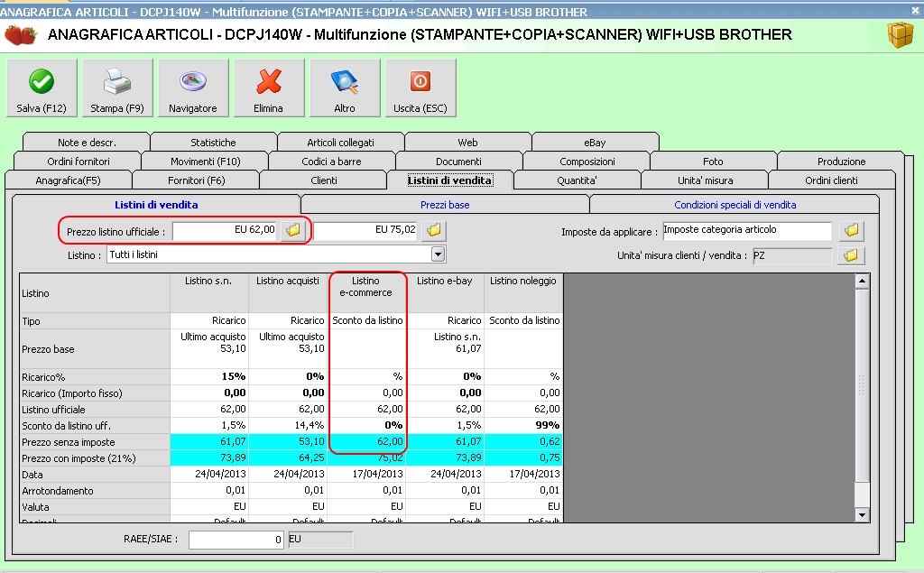The image size is (924, 573).
Task: Click the Prezzo listino ufficiale EU 62,00 field
Action: (226, 230)
